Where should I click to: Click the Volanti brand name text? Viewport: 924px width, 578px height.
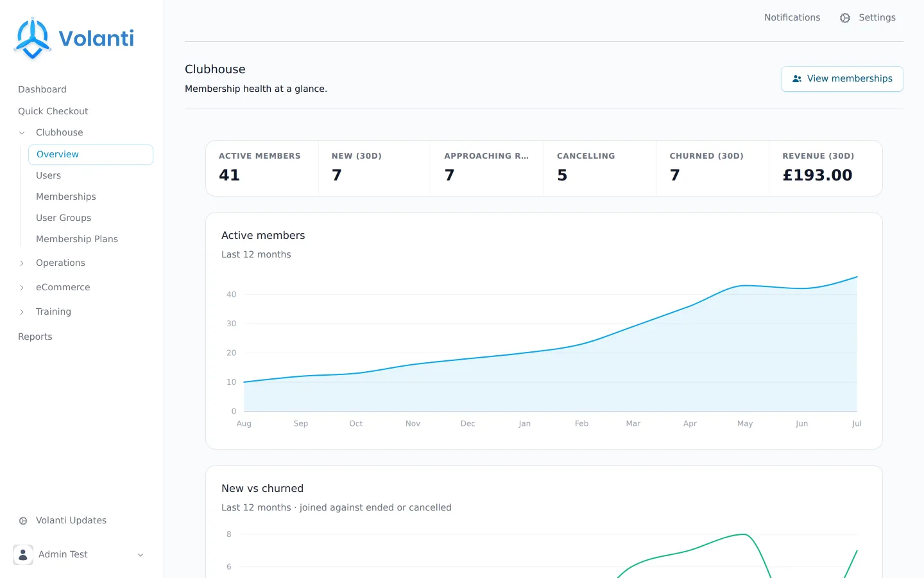[x=96, y=39]
